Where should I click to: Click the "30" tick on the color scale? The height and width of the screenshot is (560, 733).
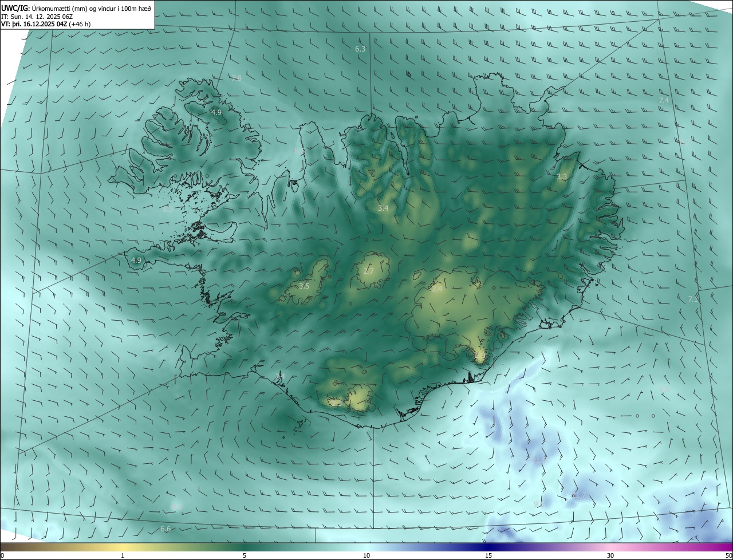610,555
